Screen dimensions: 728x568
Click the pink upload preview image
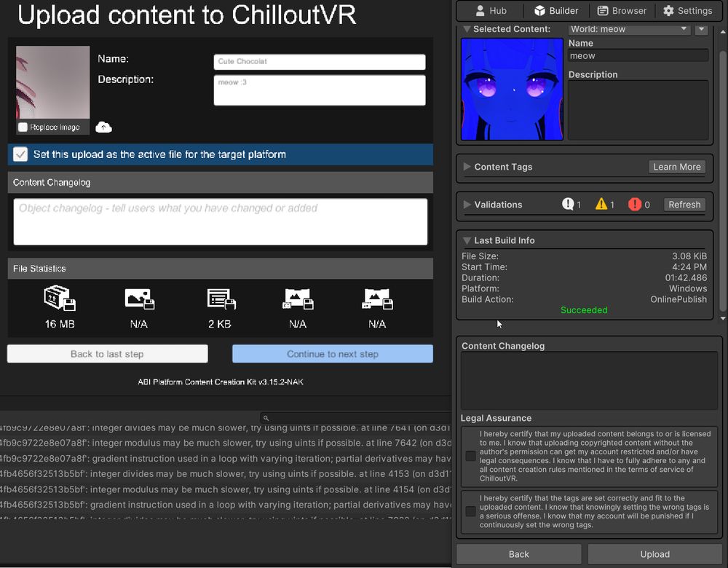(52, 82)
